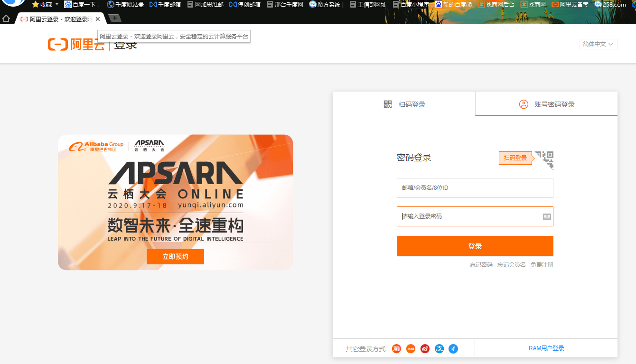Open the RAM用户登录 link
The image size is (636, 364).
(546, 348)
